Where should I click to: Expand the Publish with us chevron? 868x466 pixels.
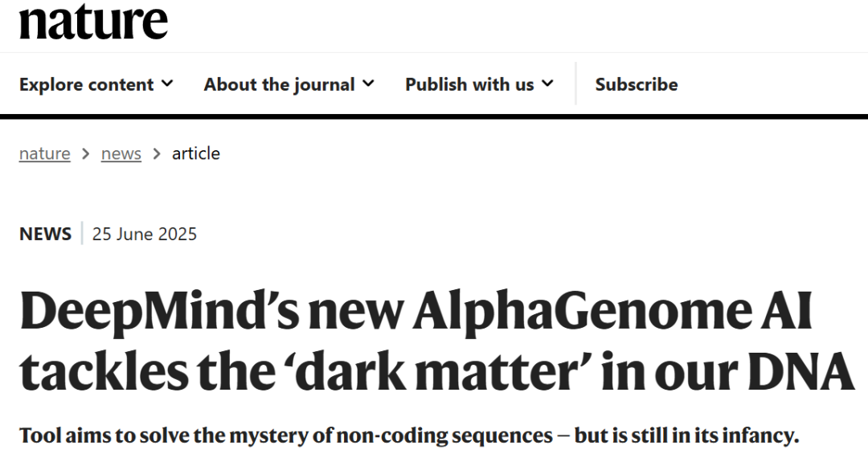click(x=547, y=84)
